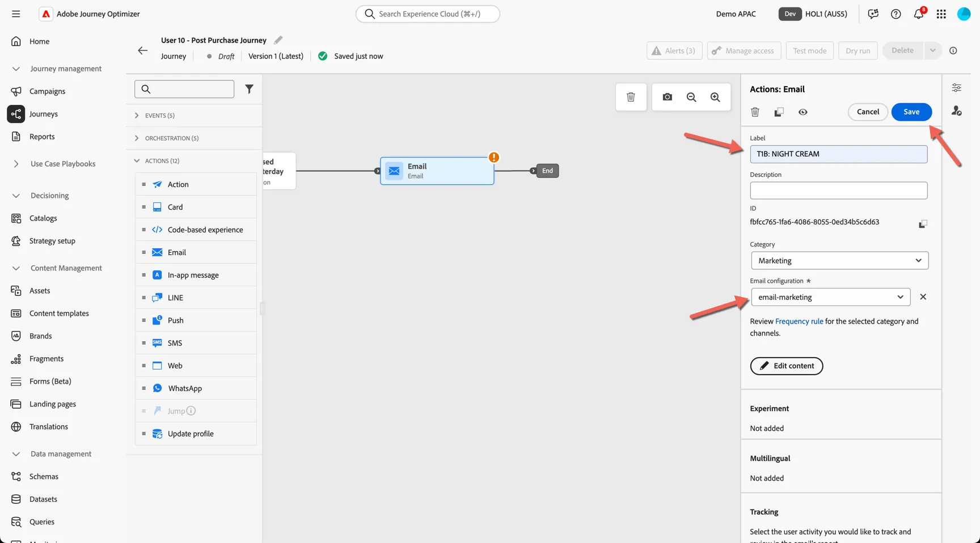Open the dropdown arrow beside Delete

pyautogui.click(x=932, y=50)
